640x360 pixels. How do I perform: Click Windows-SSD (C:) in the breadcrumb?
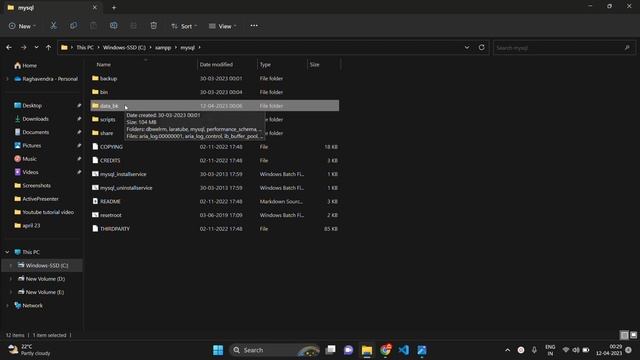click(x=124, y=47)
